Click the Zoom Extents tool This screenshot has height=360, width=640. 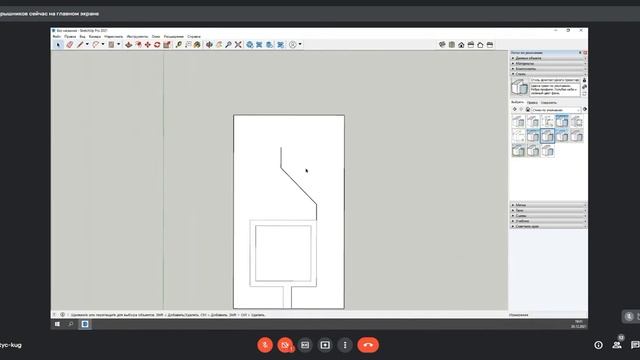(x=238, y=44)
